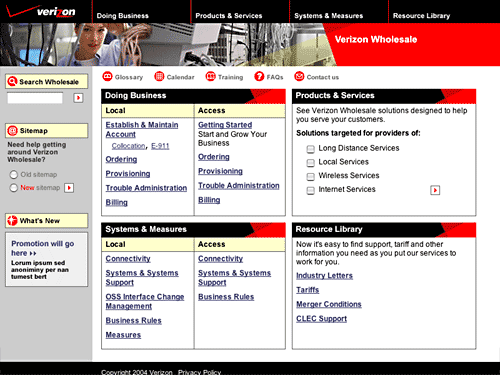Check Wireless Services checkbox
The width and height of the screenshot is (500, 375).
pyautogui.click(x=310, y=176)
